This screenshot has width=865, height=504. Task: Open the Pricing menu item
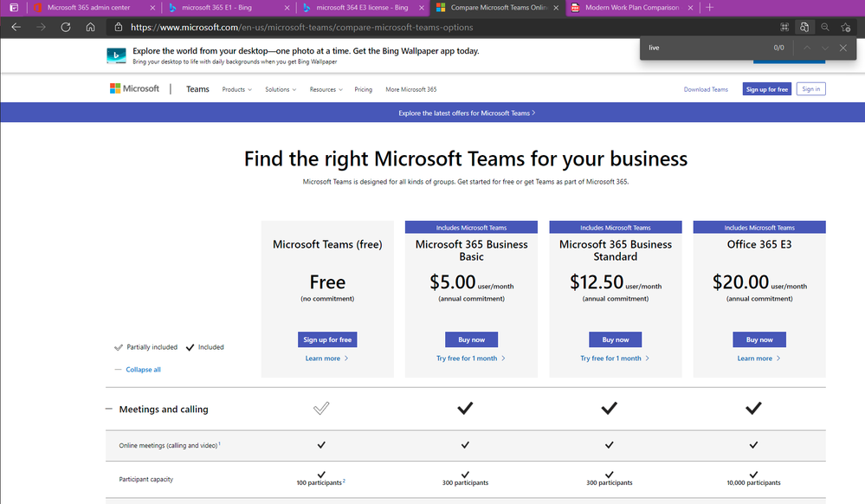tap(363, 89)
